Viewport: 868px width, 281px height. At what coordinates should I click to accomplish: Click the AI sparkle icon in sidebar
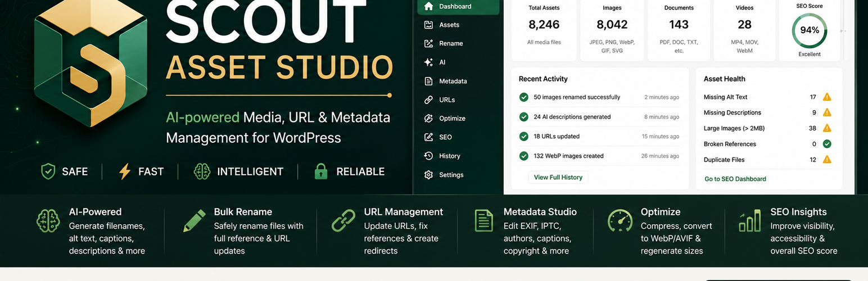coord(429,62)
